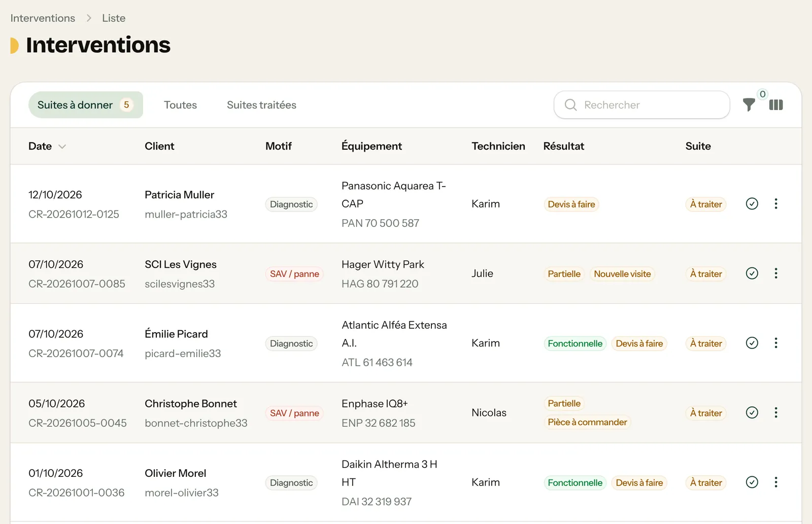Expand the row menu for Émilie Picard
The width and height of the screenshot is (812, 524).
(776, 343)
